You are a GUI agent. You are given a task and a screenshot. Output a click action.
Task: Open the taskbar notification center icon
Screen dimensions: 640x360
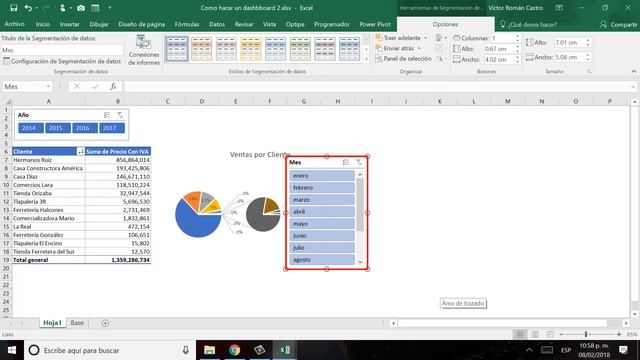(623, 350)
